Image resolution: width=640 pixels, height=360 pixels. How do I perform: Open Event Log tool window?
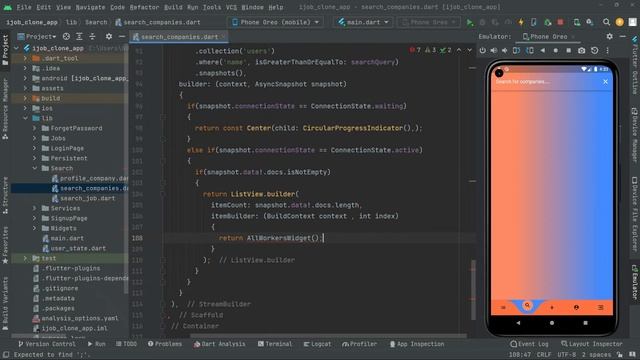tap(529, 344)
